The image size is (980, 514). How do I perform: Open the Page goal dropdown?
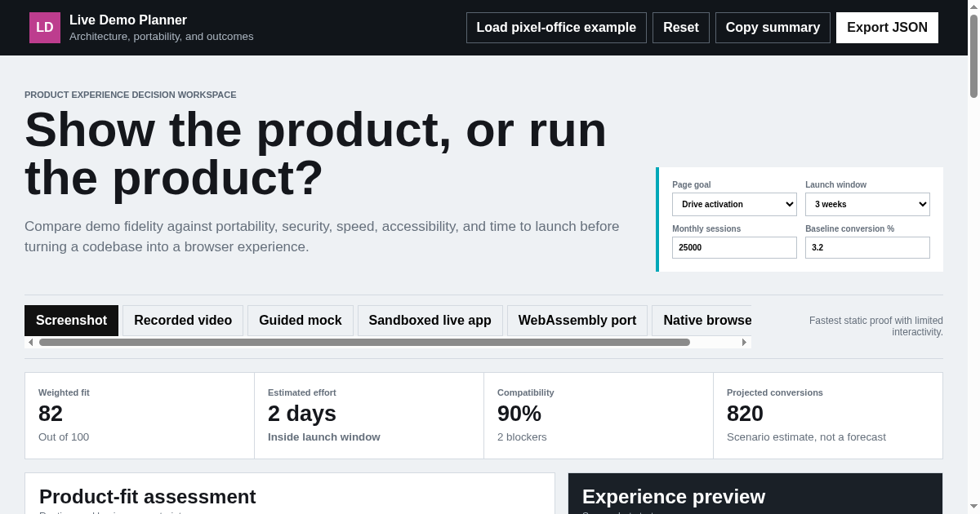[x=734, y=204]
